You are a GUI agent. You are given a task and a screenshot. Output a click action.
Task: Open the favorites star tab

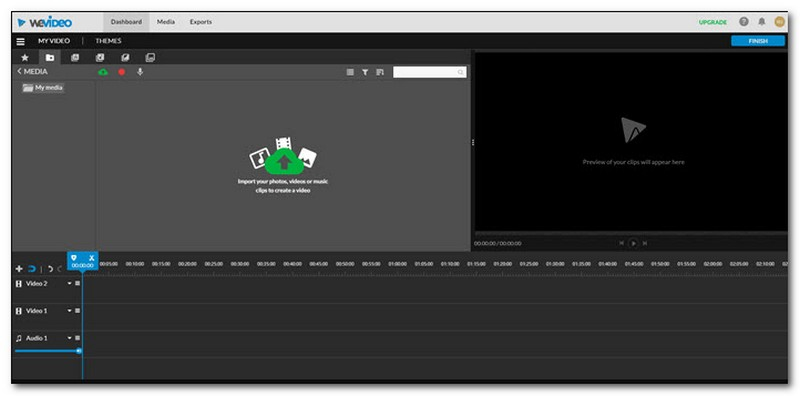(24, 58)
